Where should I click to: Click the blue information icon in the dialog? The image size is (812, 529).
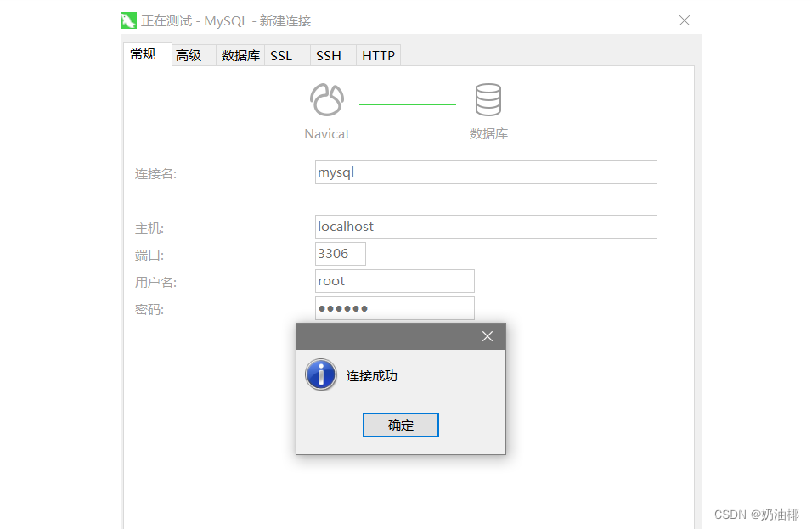pyautogui.click(x=320, y=374)
